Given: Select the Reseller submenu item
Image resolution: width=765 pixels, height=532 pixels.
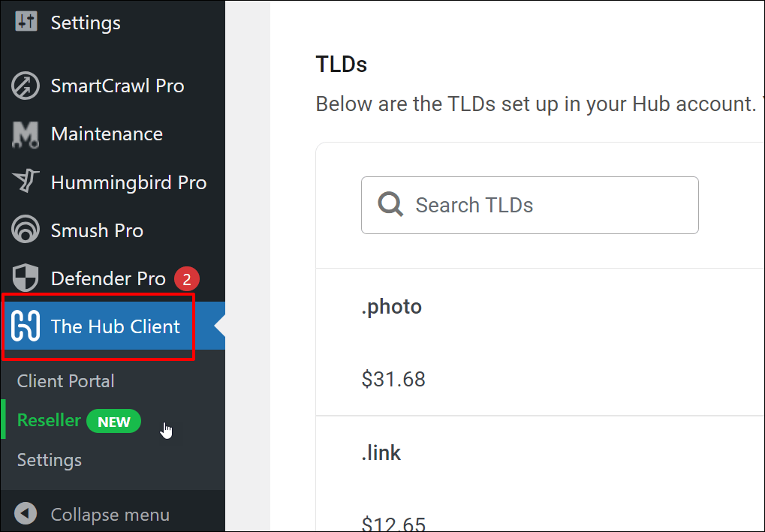Looking at the screenshot, I should point(47,420).
